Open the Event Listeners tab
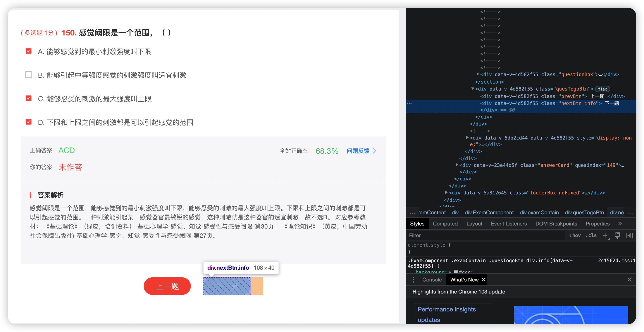The height and width of the screenshot is (332, 644). coord(508,224)
